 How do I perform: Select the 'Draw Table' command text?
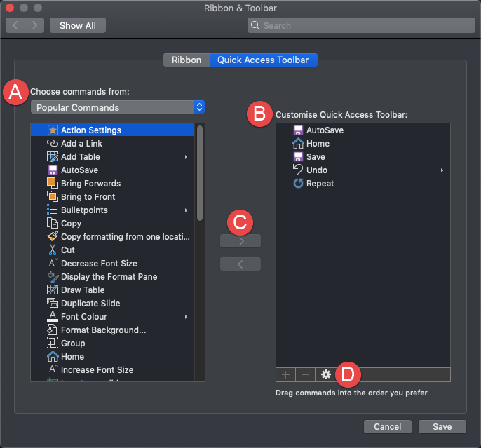pyautogui.click(x=83, y=290)
